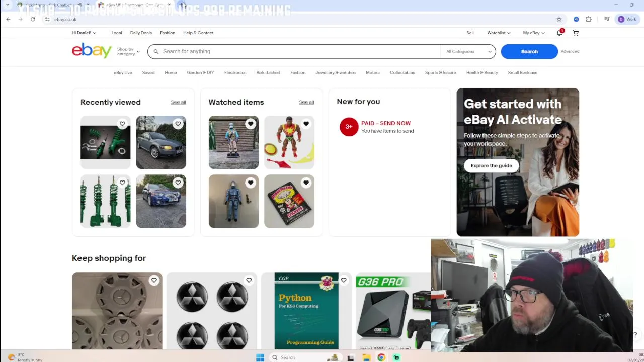Open All Categories search dropdown
Viewport: 644px width, 362px height.
pyautogui.click(x=468, y=51)
